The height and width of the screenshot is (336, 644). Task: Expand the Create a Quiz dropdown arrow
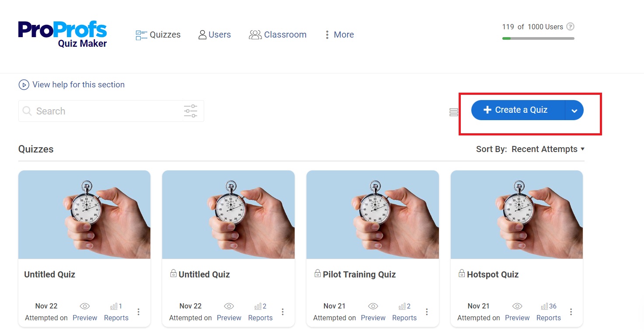[x=574, y=111]
